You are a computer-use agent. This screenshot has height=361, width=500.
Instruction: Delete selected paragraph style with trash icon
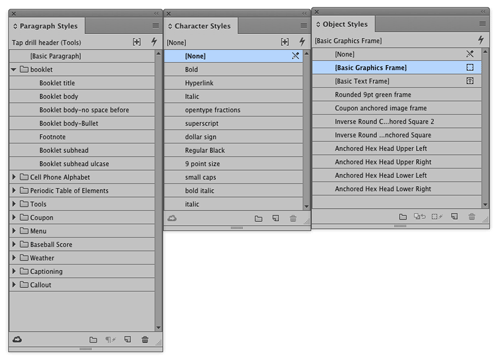click(145, 340)
